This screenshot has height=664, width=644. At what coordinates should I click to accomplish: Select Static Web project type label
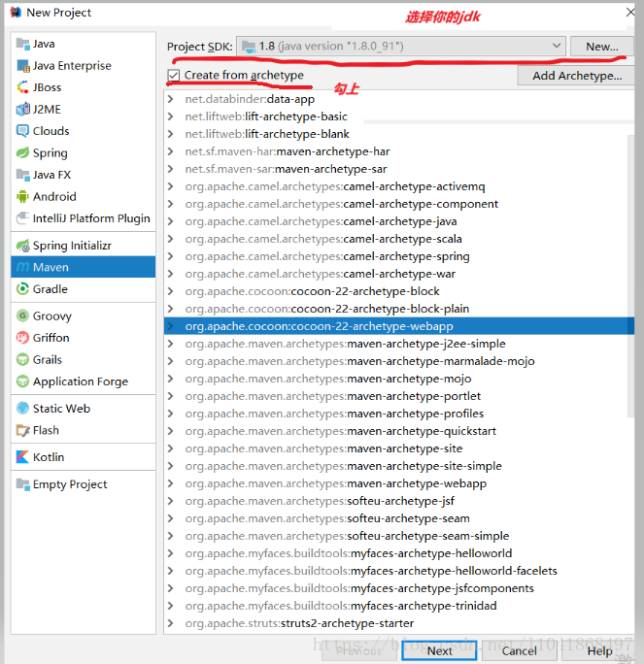coord(61,409)
